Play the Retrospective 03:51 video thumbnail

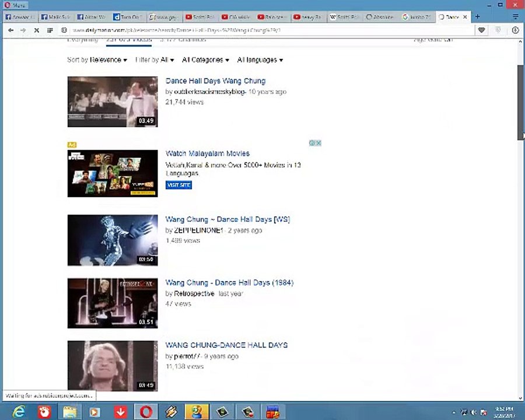113,303
